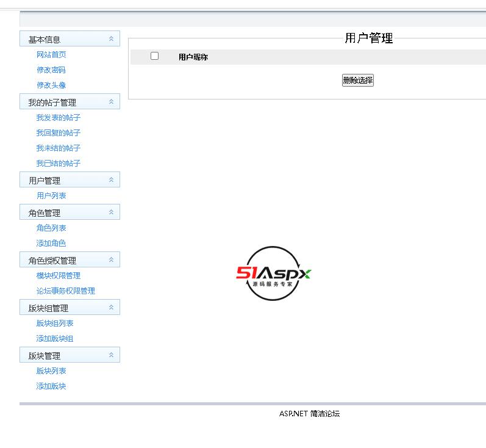Screen dimensions: 486x448
Task: Collapse the 我的帖子管理 section chevron
Action: [111, 102]
